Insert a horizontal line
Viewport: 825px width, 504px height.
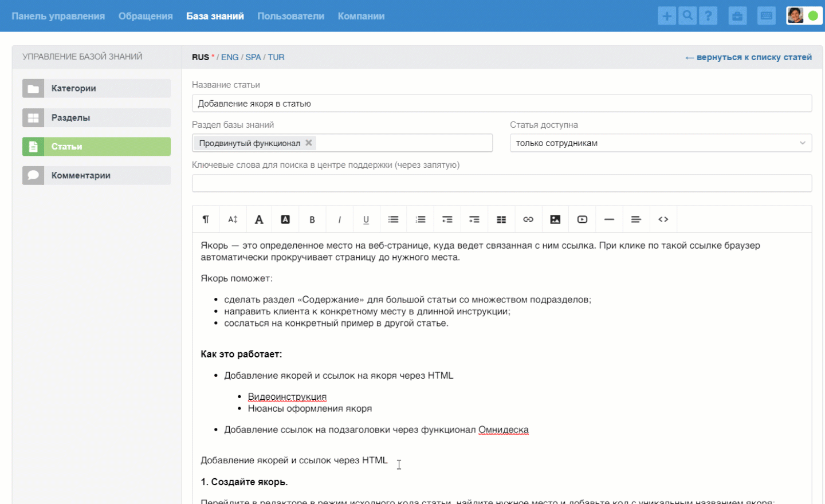click(x=609, y=219)
